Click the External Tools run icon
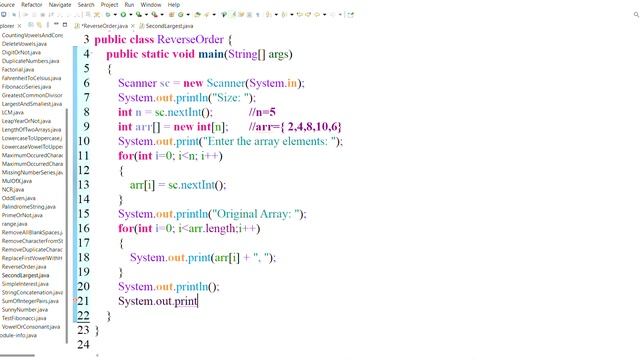Image resolution: width=640 pixels, height=360 pixels. point(154,15)
